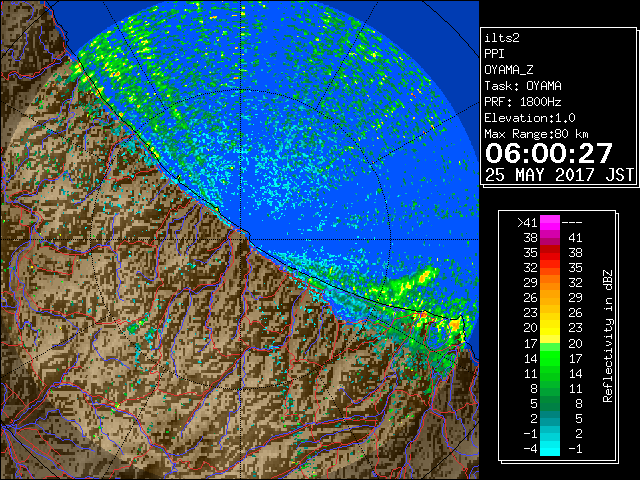Screen dimensions: 640x480
Task: Select the 'ilts2' label in info box
Action: 502,38
